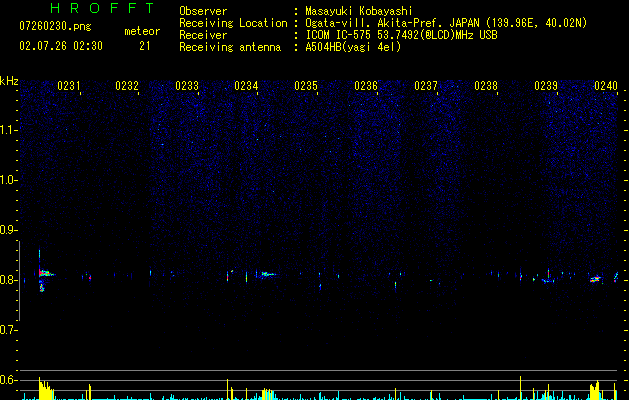Click time marker 0235
The image size is (629, 400).
click(x=306, y=85)
